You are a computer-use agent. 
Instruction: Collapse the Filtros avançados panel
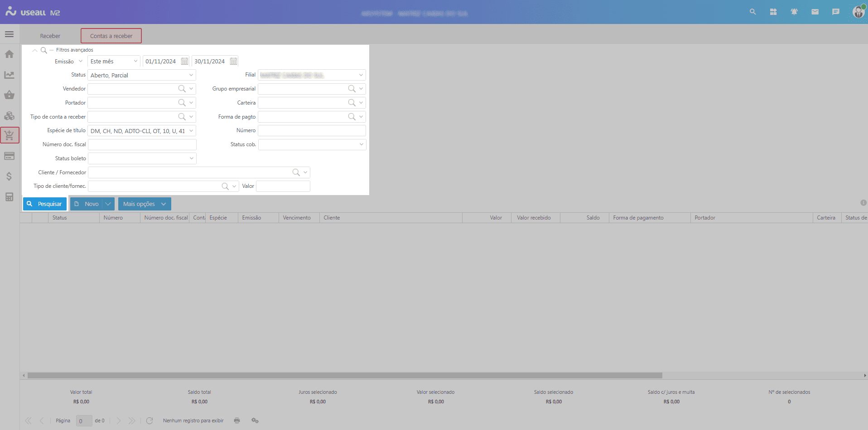35,50
